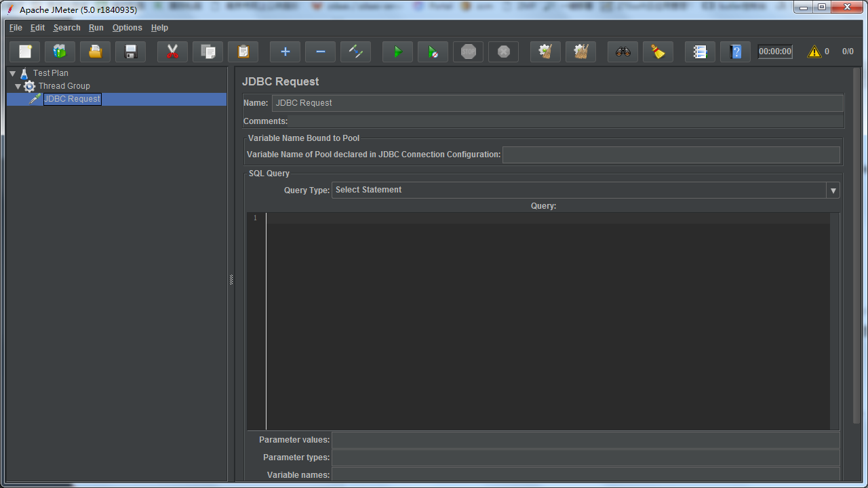Click the Clear All results icon
Image resolution: width=868 pixels, height=488 pixels.
coord(581,52)
